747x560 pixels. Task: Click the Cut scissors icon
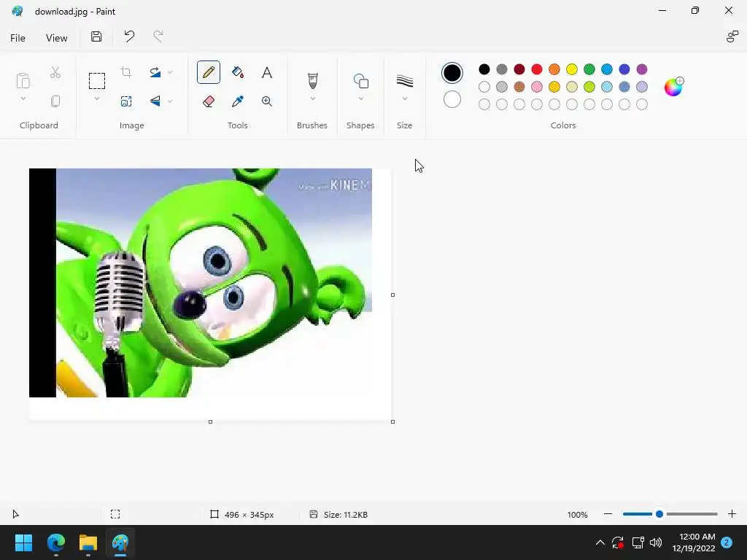[55, 72]
